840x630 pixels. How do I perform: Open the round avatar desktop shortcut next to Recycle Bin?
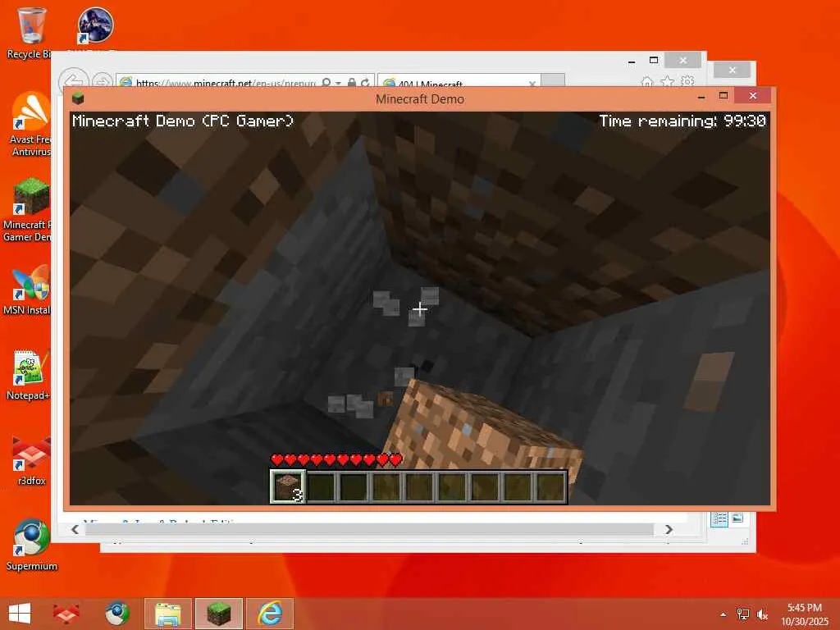[95, 27]
